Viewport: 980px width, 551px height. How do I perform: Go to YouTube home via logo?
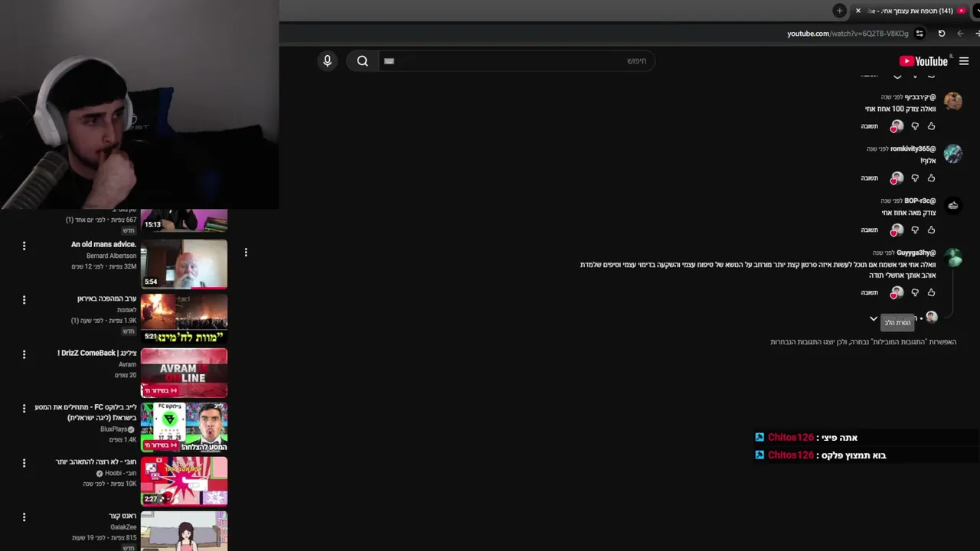point(923,61)
